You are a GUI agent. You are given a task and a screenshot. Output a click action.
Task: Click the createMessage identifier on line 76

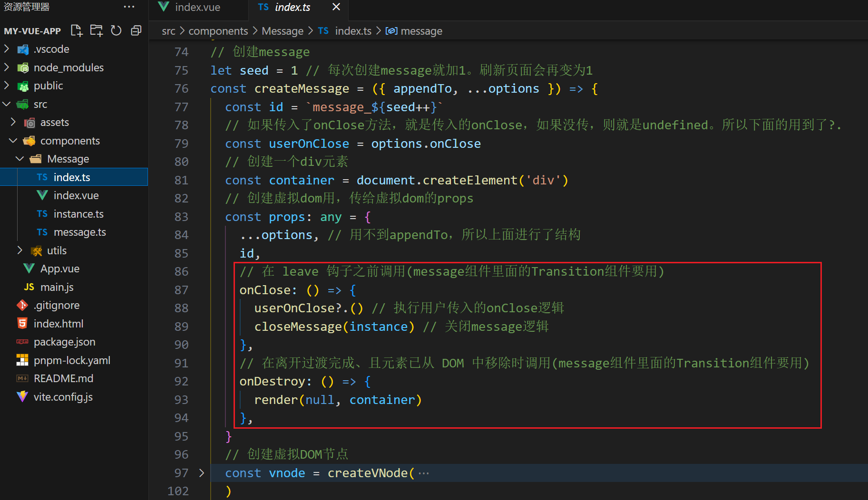point(302,89)
